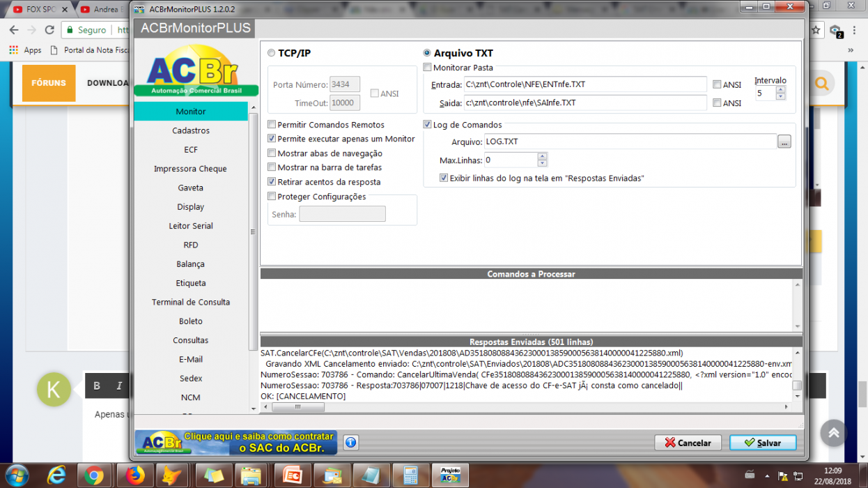Toggle ANSI checkbox for the Entrada path

click(x=717, y=84)
